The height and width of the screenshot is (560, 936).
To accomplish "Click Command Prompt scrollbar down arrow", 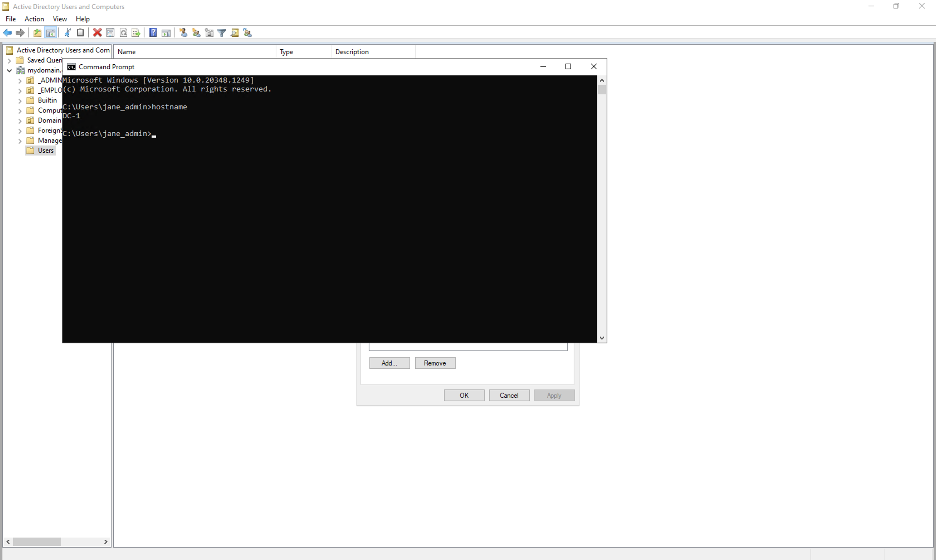I will pos(602,338).
